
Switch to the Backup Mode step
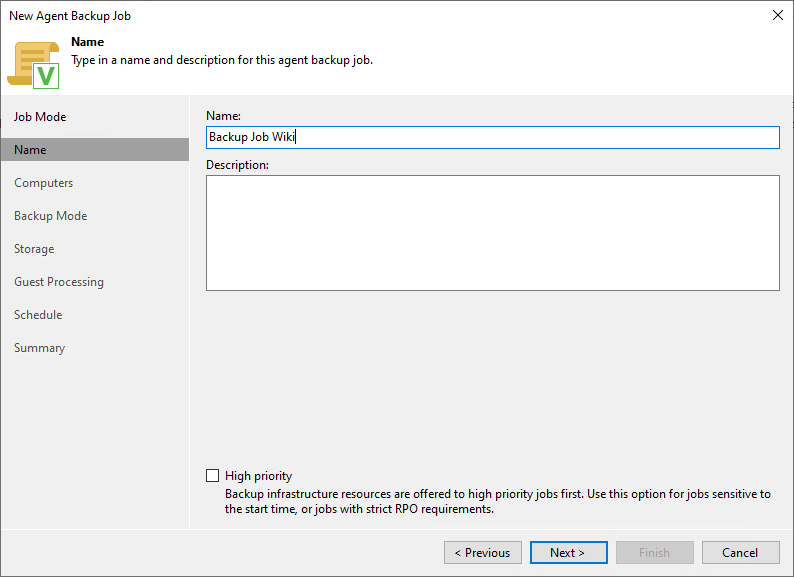tap(50, 216)
